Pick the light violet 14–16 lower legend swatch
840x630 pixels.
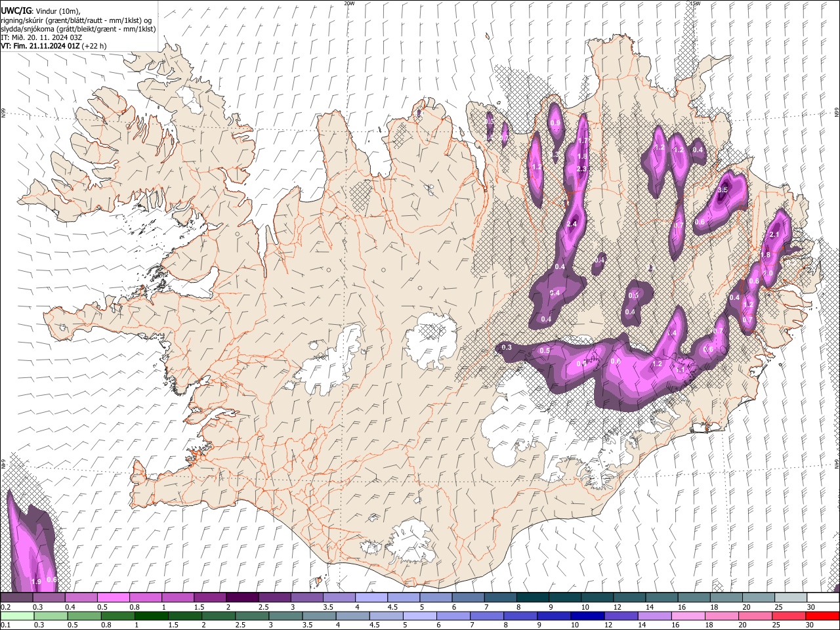point(654,616)
